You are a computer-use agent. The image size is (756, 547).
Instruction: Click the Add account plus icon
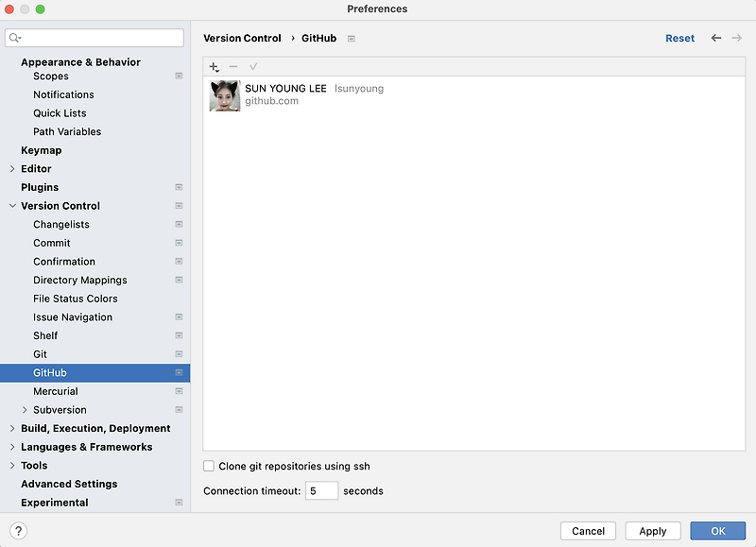(x=214, y=67)
